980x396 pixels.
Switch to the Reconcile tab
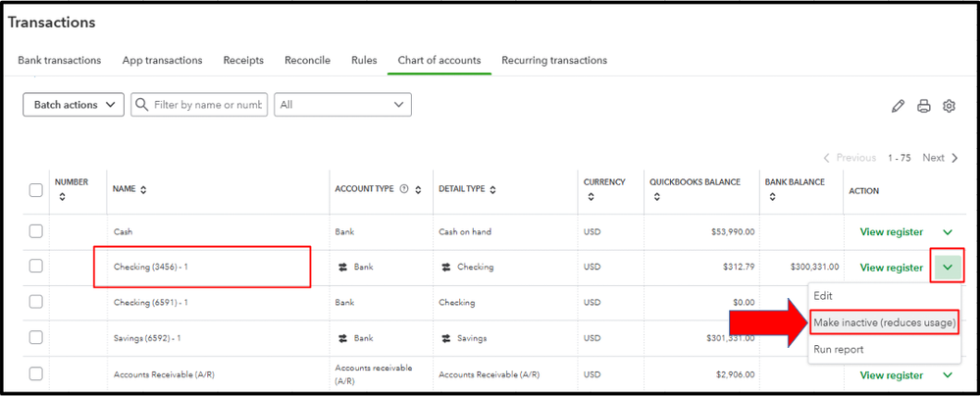pos(307,60)
